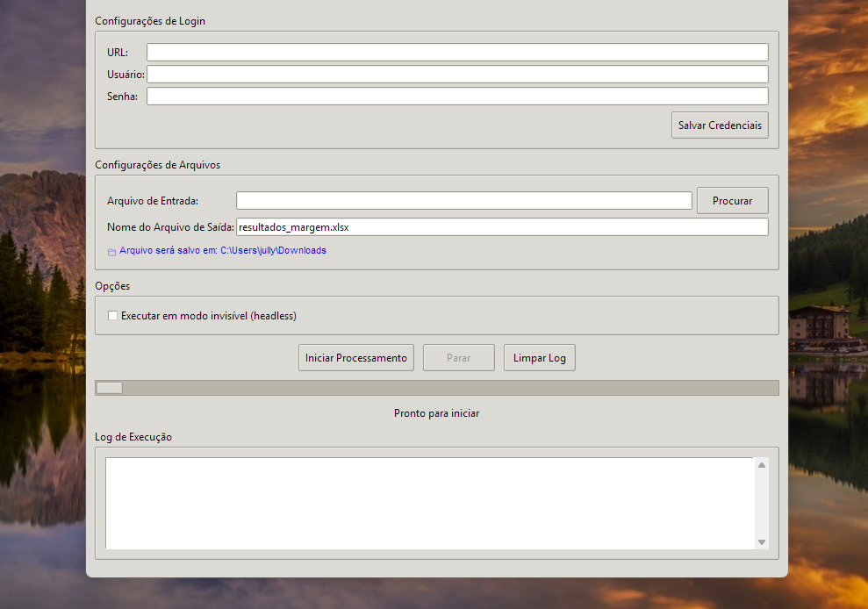Click the log area vertical scrollbar track
This screenshot has width=868, height=609.
(x=762, y=504)
